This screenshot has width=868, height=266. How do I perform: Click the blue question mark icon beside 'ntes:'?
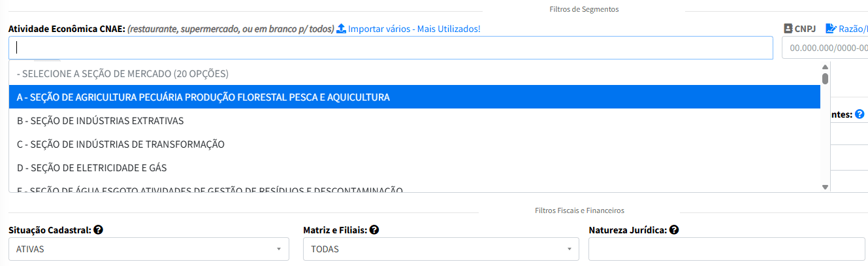[x=860, y=114]
